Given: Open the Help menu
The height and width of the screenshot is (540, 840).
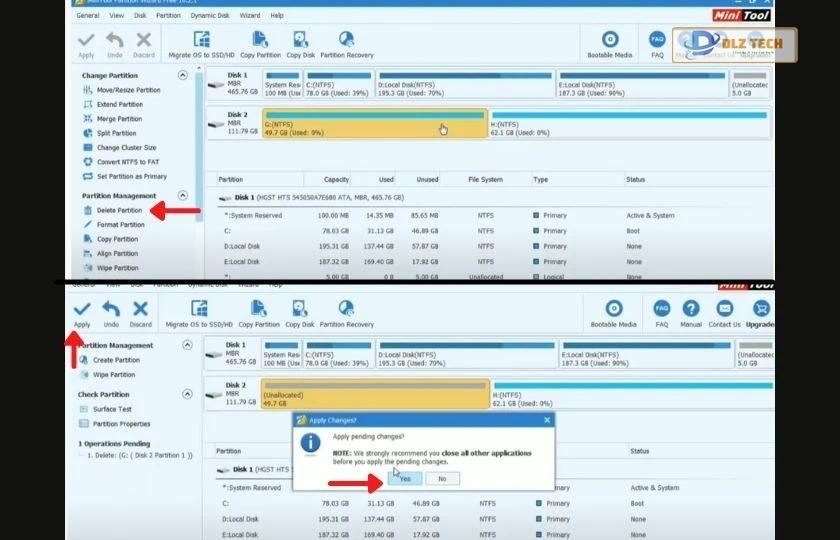Looking at the screenshot, I should [x=277, y=16].
